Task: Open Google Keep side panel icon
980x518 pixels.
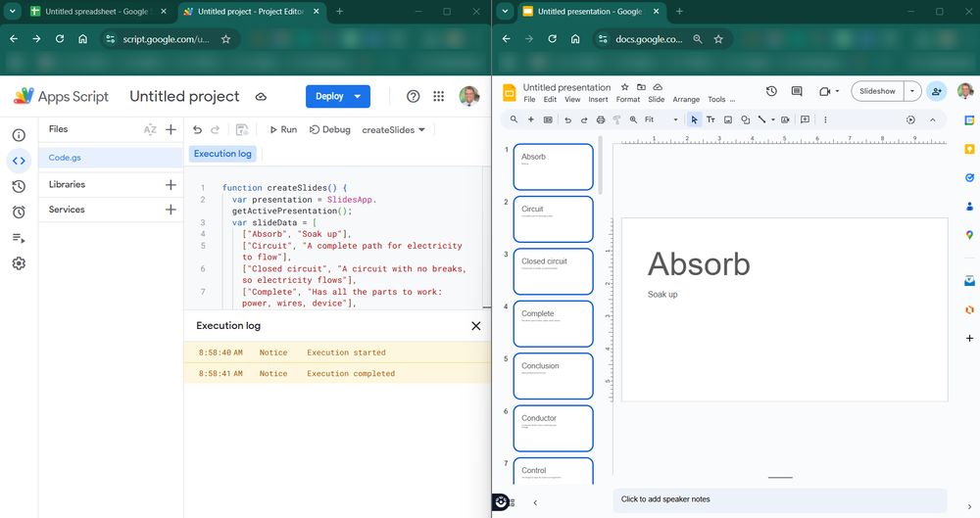Action: click(x=969, y=149)
